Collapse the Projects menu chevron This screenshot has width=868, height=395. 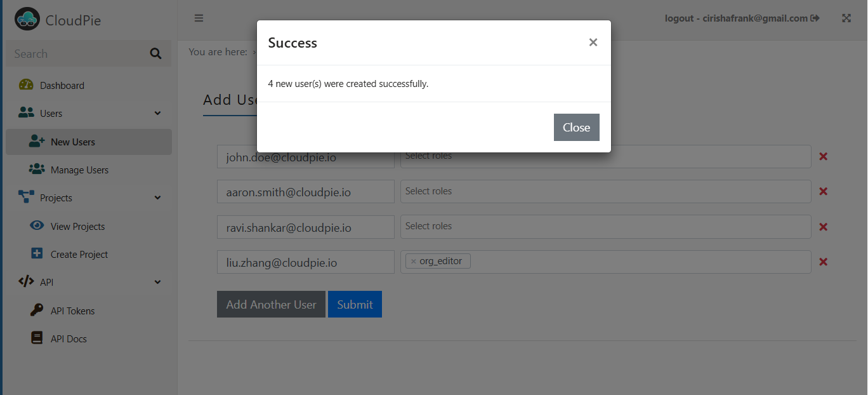(157, 197)
